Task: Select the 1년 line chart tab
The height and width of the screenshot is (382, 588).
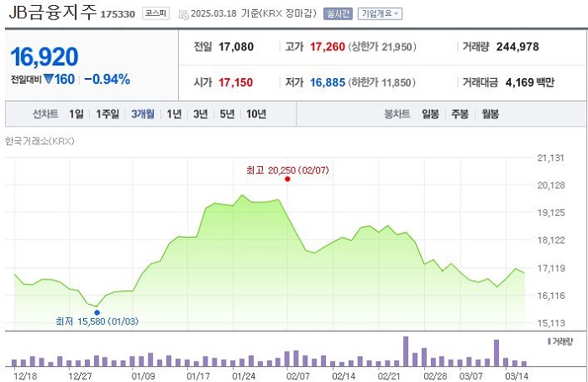Action: (x=174, y=114)
